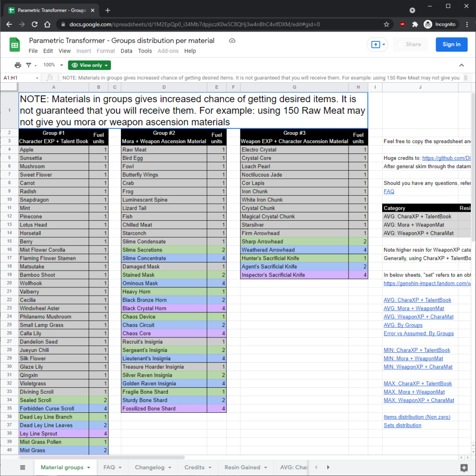Click the document title text

pos(121,41)
